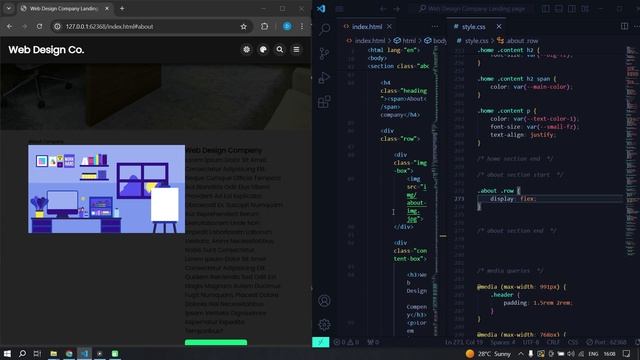Split the style.css editor right
640x360 pixels.
pos(624,26)
